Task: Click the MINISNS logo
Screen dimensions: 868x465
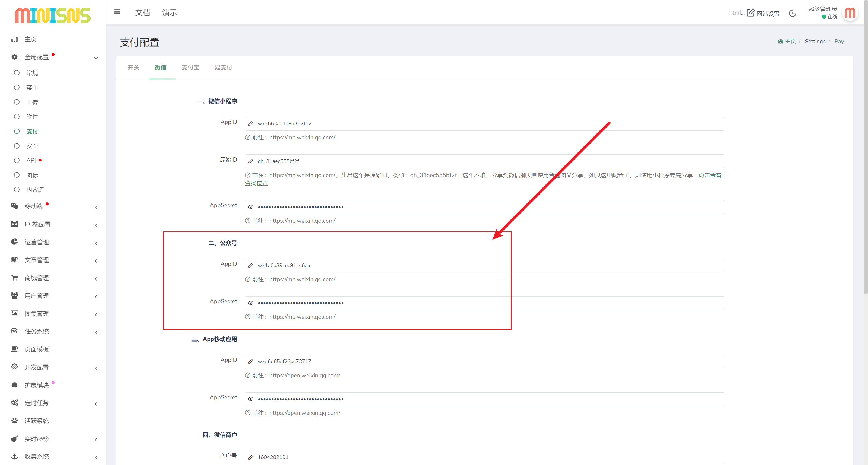Action: 53,15
